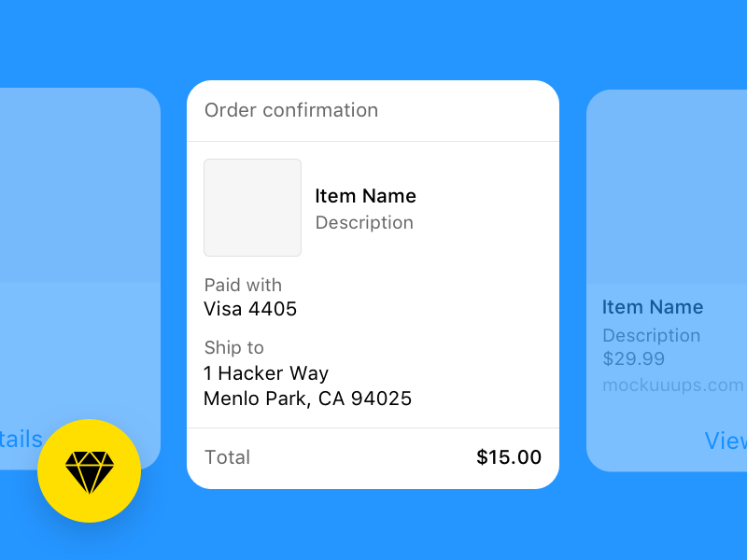Click the Paid with label
The height and width of the screenshot is (560, 747).
coord(243,286)
